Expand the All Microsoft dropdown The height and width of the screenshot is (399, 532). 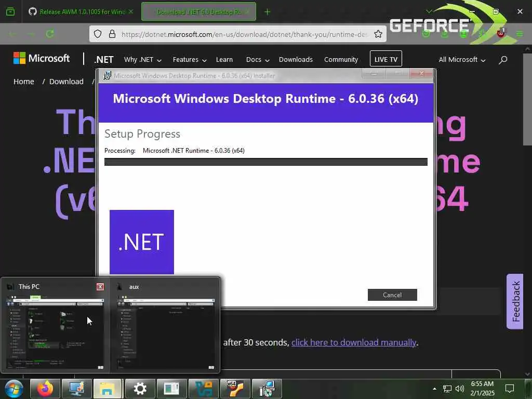462,60
